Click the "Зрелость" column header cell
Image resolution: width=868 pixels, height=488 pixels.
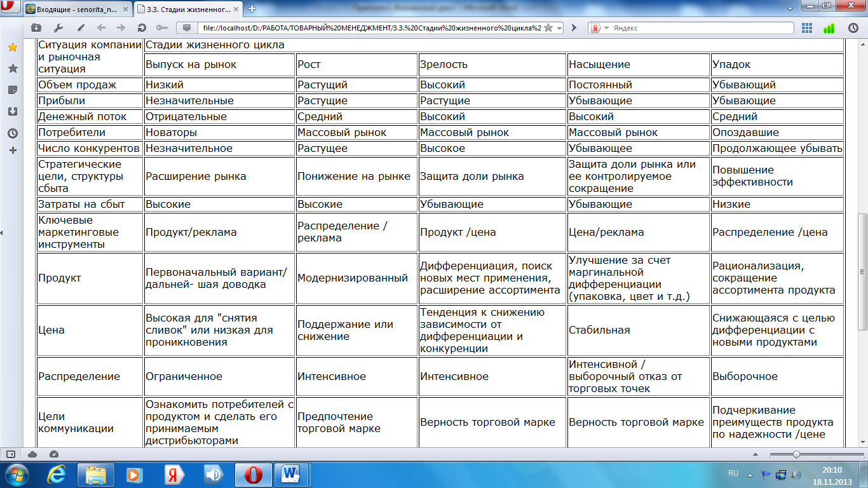tap(492, 64)
